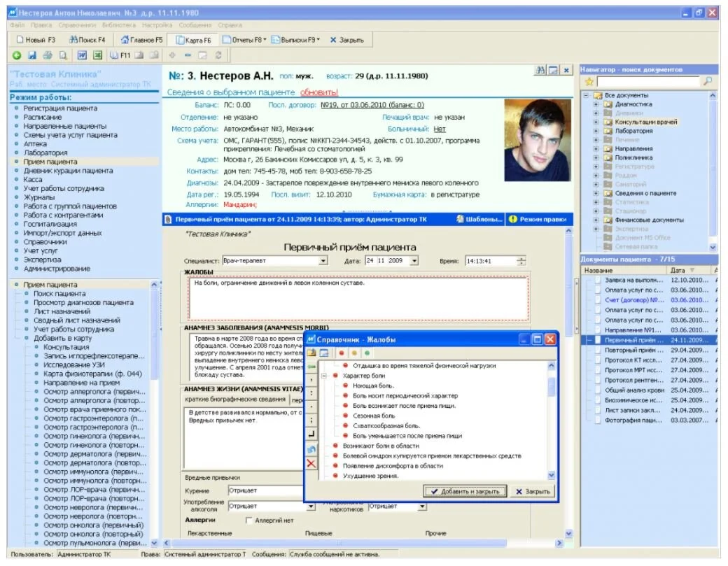This screenshot has height=566, width=728.
Task: Click the red X delete icon in Жалобы dialog
Action: point(311,463)
